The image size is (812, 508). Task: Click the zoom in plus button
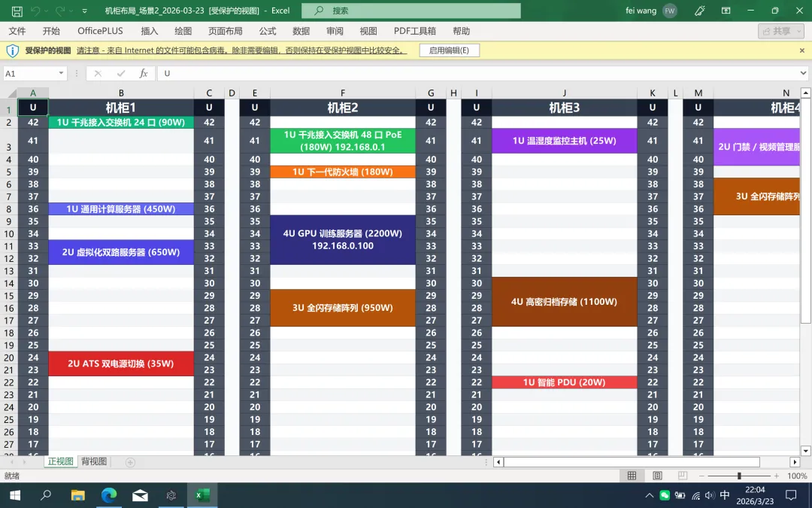click(x=776, y=476)
